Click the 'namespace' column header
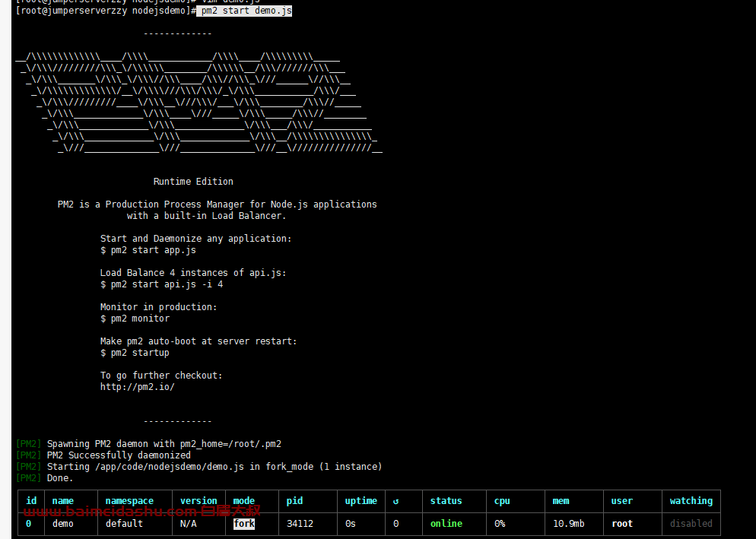 coord(130,501)
